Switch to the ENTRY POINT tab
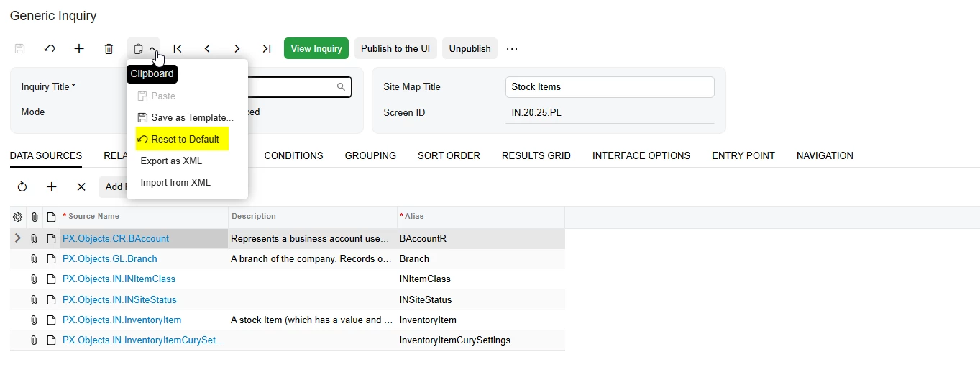 [x=743, y=155]
